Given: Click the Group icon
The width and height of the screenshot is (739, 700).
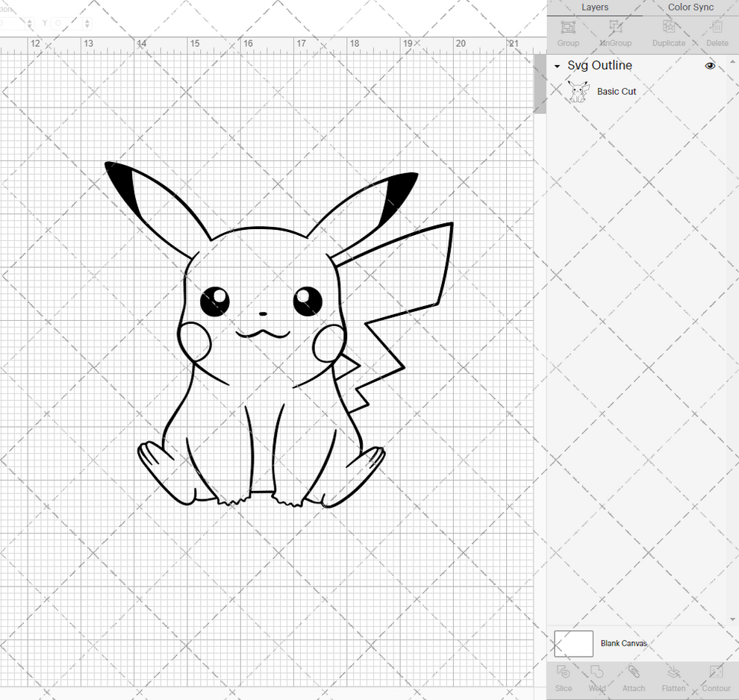Looking at the screenshot, I should pyautogui.click(x=567, y=31).
